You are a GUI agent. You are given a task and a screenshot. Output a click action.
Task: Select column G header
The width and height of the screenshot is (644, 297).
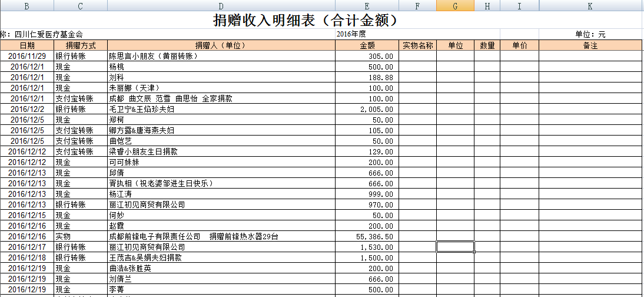click(x=455, y=6)
